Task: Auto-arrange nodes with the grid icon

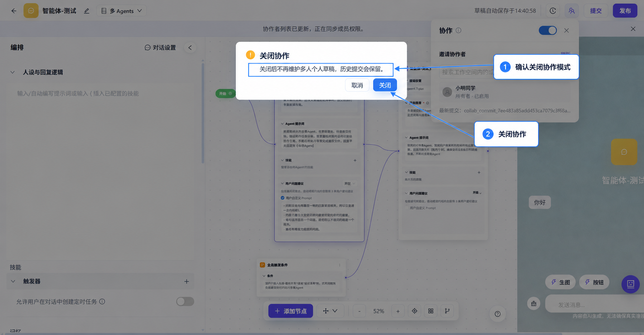Action: pos(431,311)
